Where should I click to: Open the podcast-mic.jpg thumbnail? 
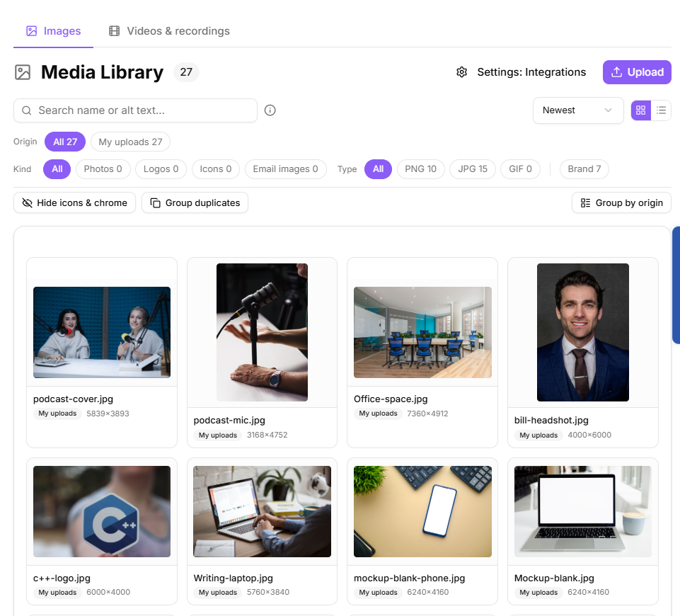pyautogui.click(x=262, y=332)
